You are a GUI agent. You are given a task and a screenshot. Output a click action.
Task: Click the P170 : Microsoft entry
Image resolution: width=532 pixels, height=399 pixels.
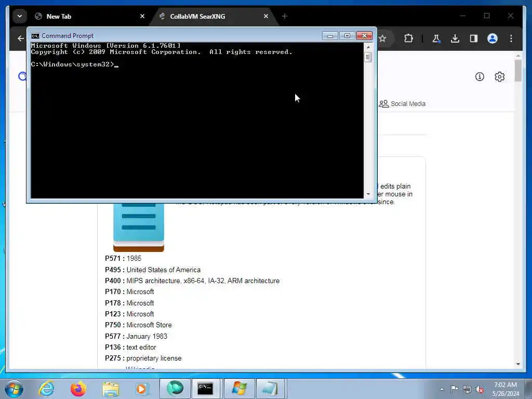(x=129, y=292)
